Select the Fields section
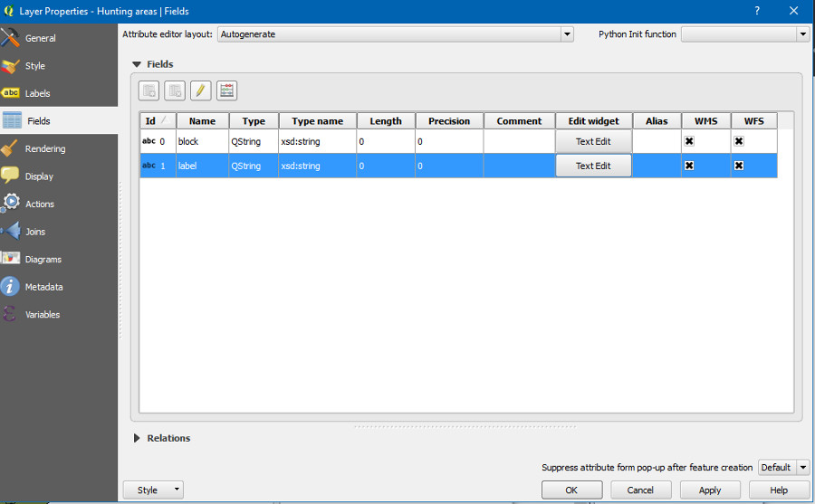 click(x=59, y=120)
